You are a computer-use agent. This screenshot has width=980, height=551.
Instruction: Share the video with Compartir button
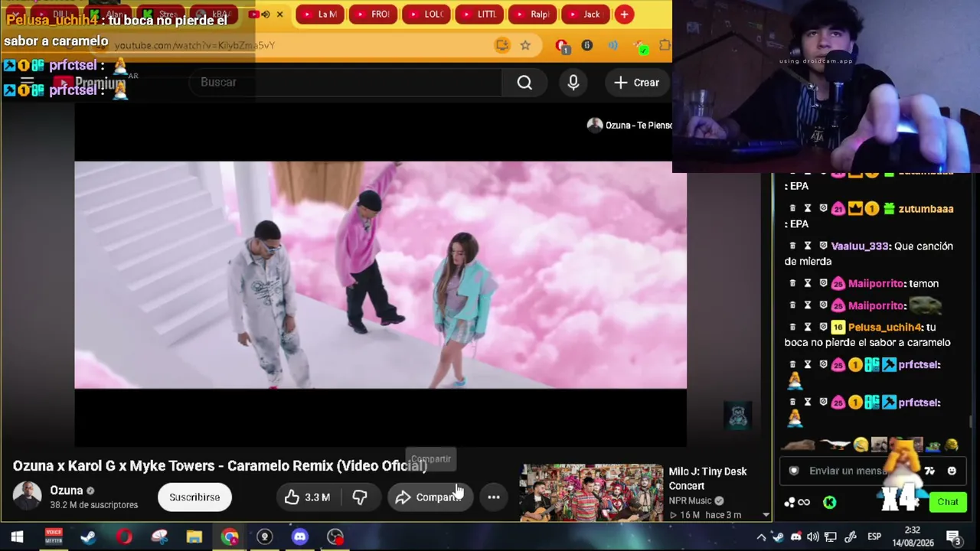pos(429,497)
